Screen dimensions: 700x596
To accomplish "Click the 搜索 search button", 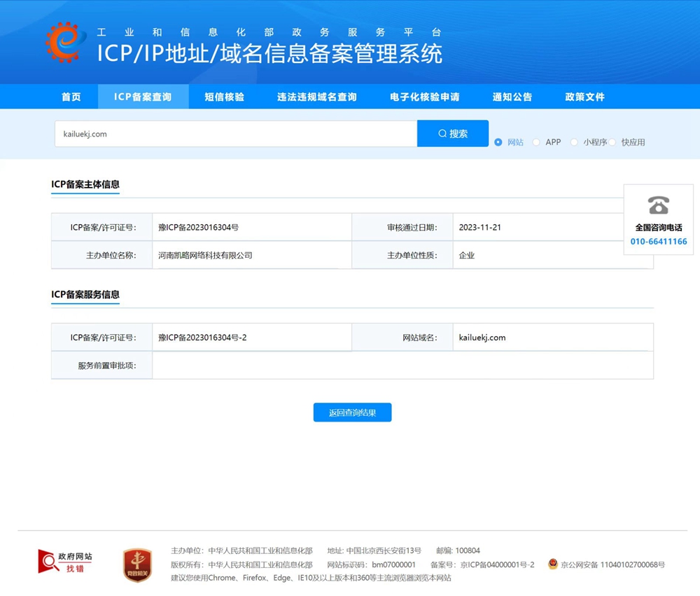I will click(453, 134).
